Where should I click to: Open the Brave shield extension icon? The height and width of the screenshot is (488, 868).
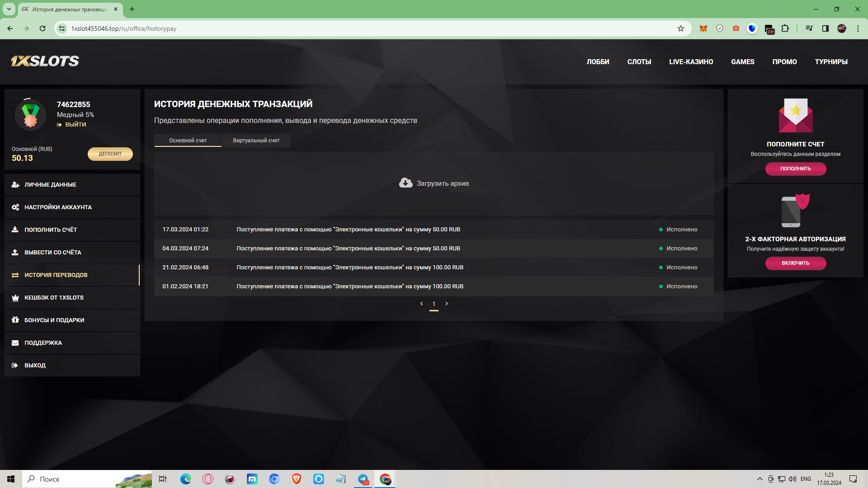(x=720, y=28)
